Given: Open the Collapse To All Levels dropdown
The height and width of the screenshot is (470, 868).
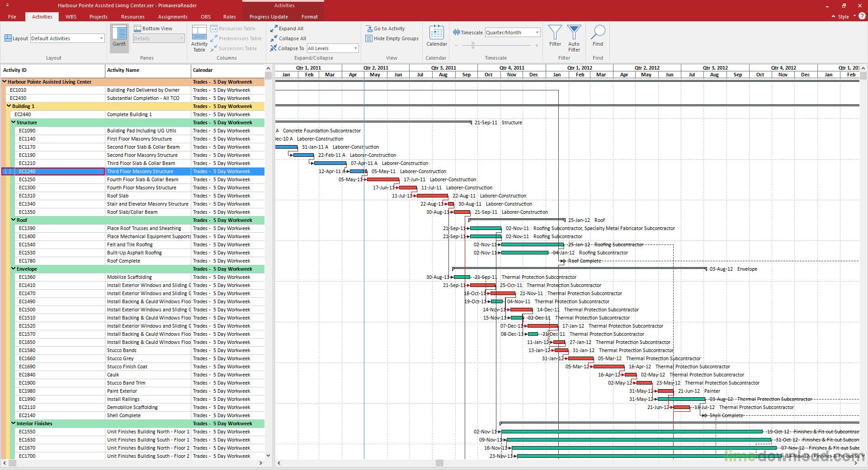Looking at the screenshot, I should pos(355,48).
